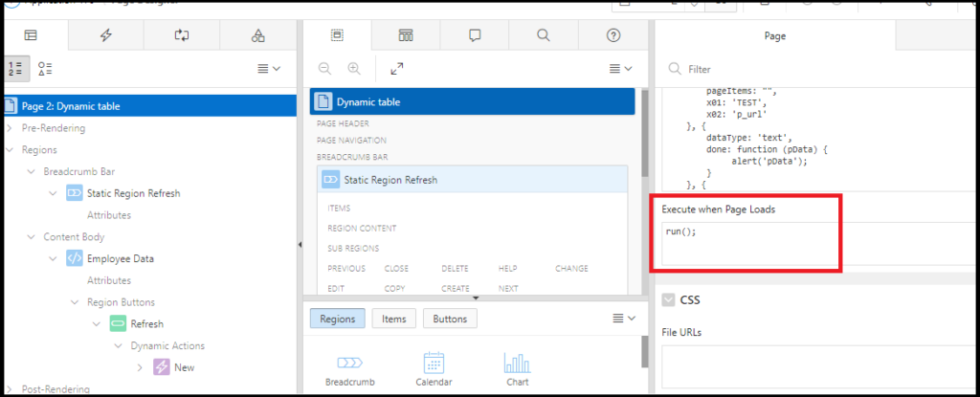Expand the layout pane to full size

(396, 69)
